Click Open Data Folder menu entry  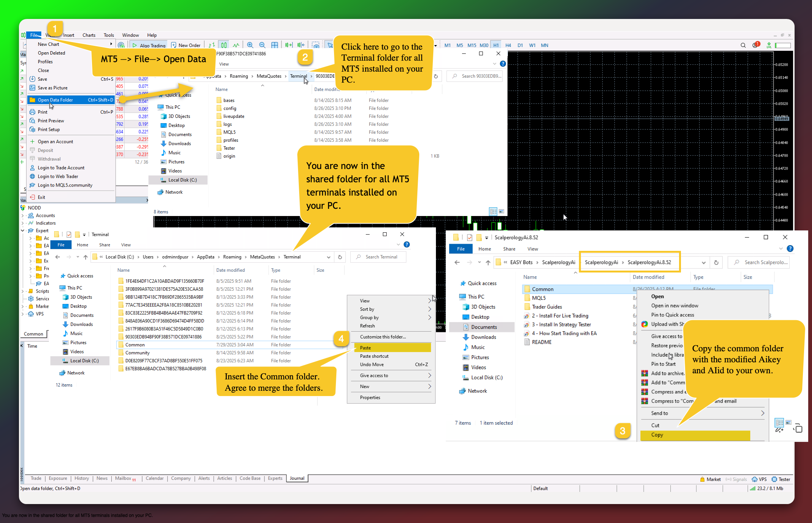pos(55,100)
